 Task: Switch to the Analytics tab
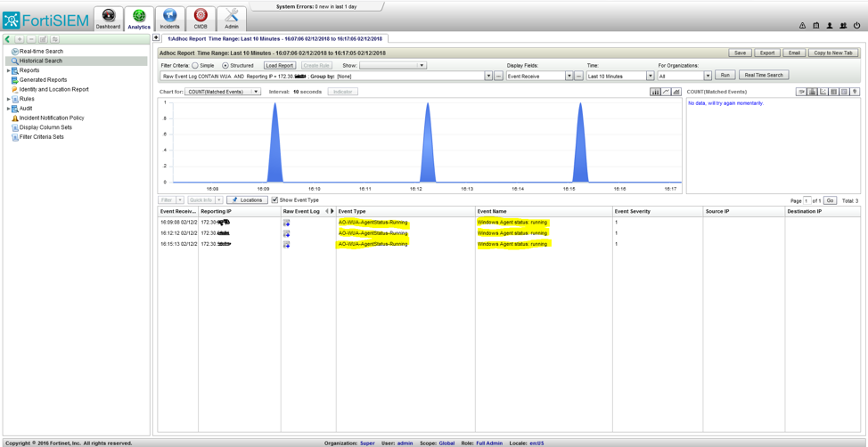[x=139, y=19]
